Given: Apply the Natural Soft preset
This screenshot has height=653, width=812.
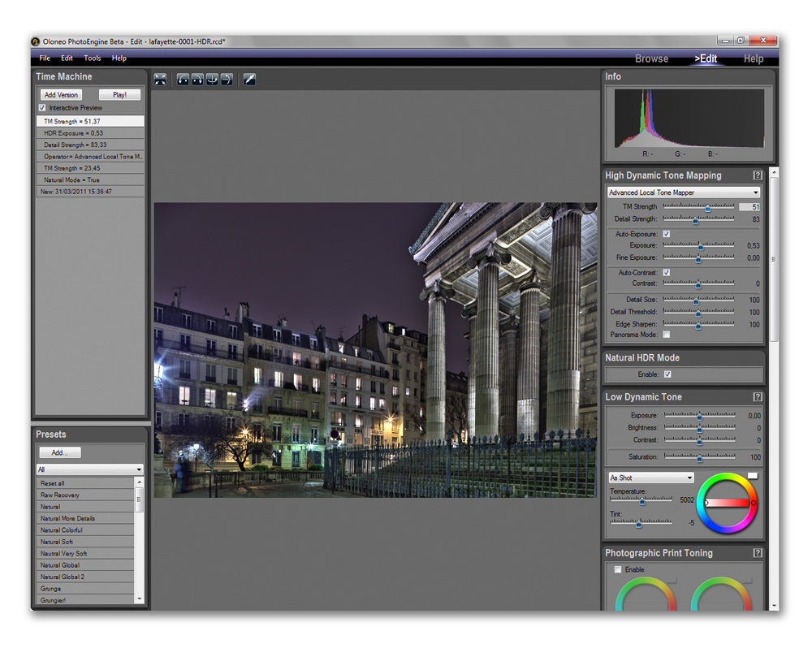Looking at the screenshot, I should pyautogui.click(x=85, y=542).
